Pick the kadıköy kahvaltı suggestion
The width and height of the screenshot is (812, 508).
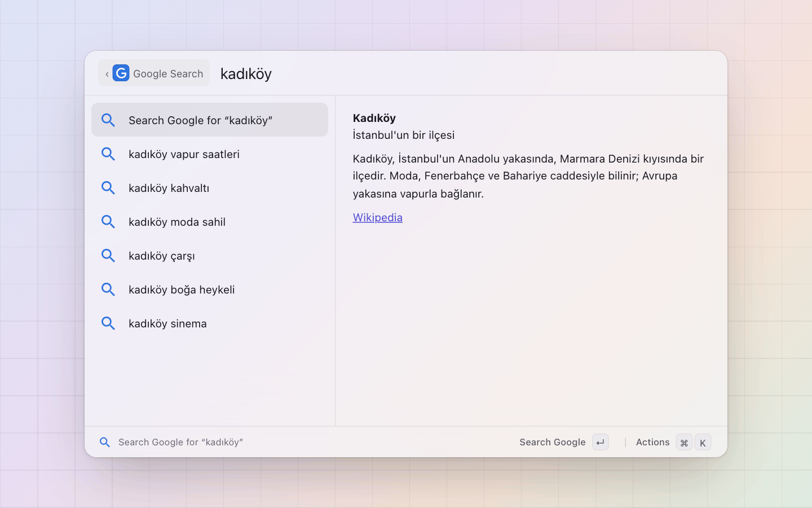210,187
